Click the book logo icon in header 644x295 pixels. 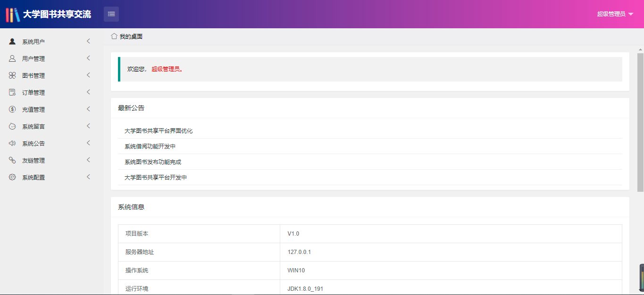click(x=13, y=14)
